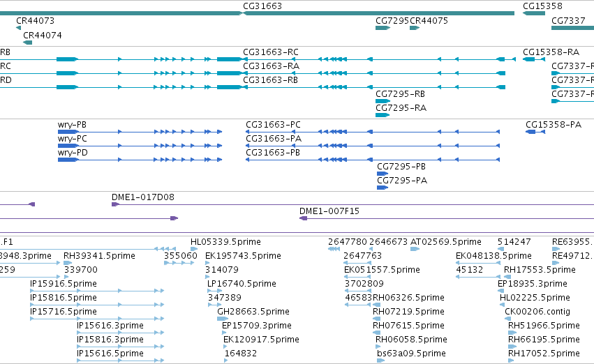
Task: Click EST LP16740.5prime
Action: point(242,284)
